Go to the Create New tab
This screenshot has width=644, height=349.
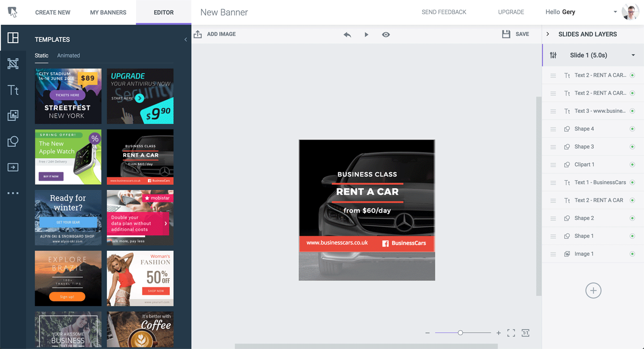[x=53, y=12]
